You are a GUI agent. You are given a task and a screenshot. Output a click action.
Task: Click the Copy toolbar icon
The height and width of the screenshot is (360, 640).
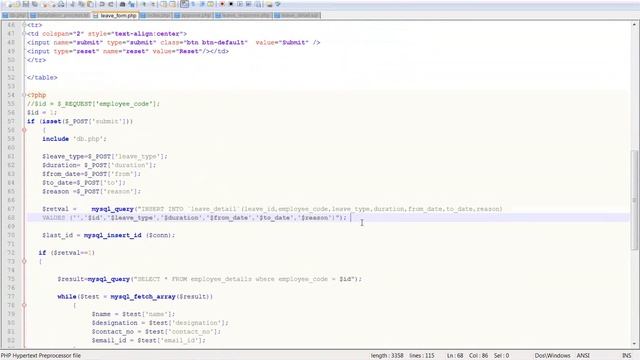click(81, 4)
